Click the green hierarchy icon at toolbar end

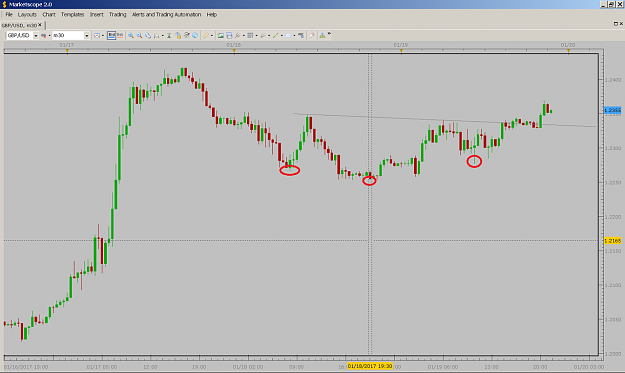(322, 35)
